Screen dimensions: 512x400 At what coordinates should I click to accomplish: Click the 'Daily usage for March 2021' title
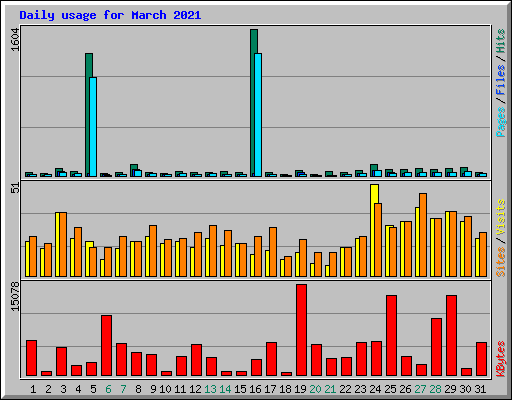110,15
